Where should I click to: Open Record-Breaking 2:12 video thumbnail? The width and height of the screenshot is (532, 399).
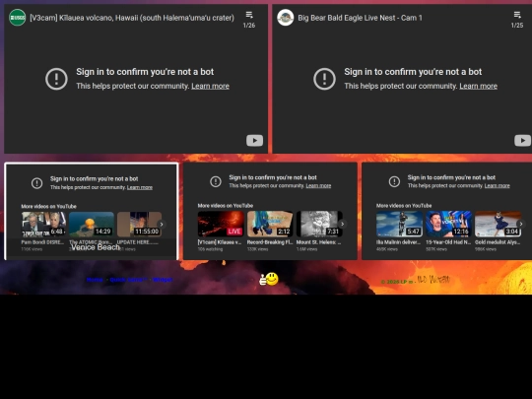pyautogui.click(x=270, y=224)
